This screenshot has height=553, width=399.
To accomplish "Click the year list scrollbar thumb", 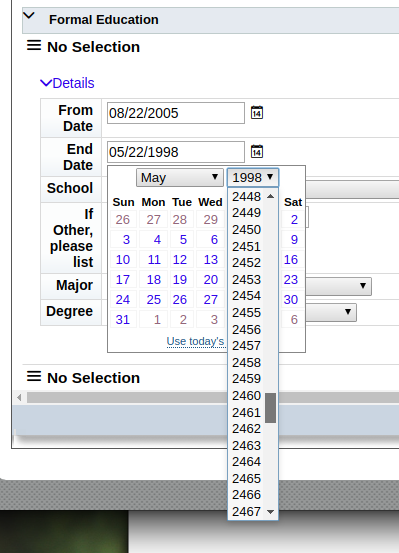I will point(271,408).
